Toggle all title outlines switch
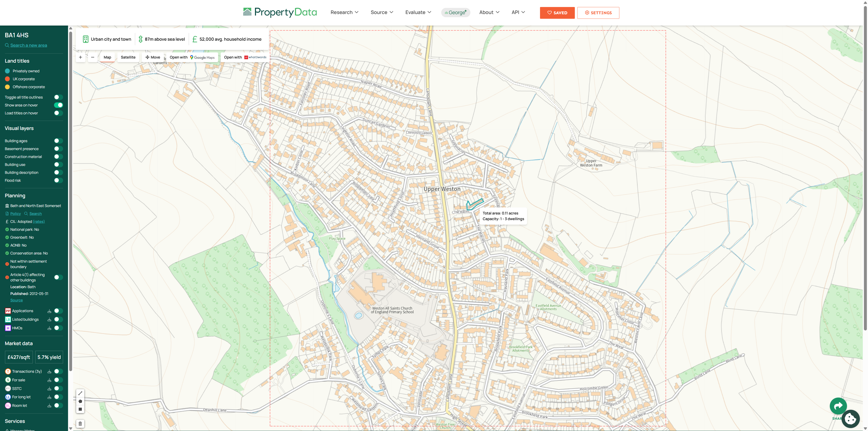Image resolution: width=868 pixels, height=431 pixels. click(x=58, y=97)
